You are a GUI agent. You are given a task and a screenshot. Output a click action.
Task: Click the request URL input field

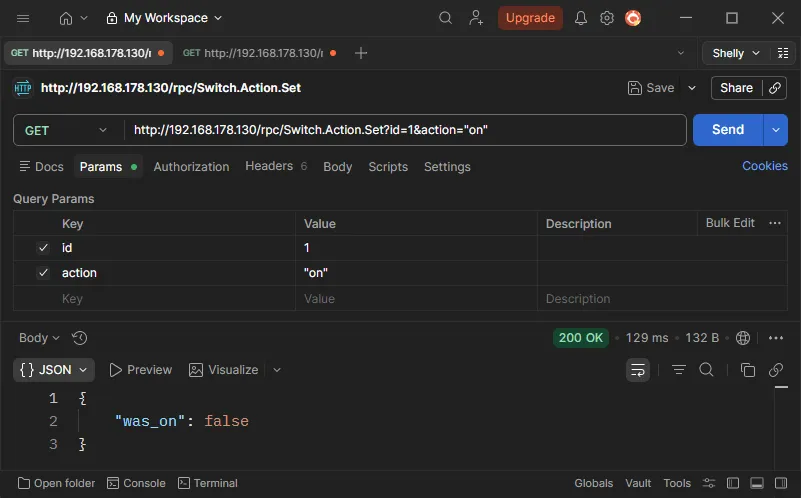(405, 130)
